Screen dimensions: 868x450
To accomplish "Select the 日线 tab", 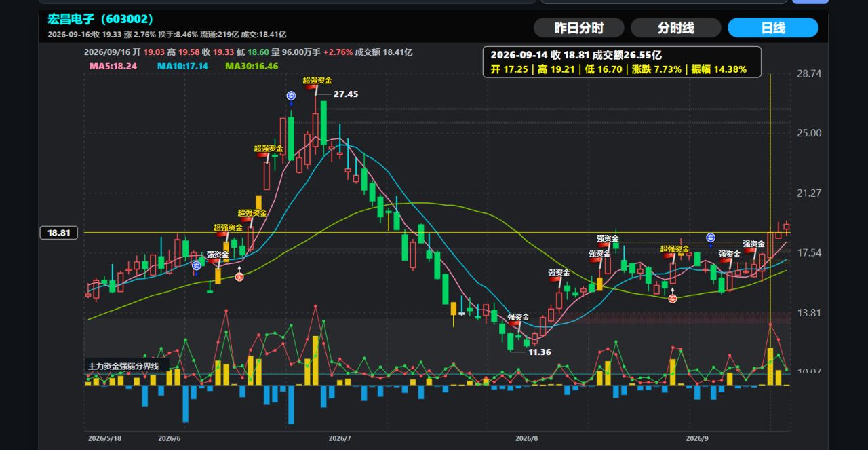I will pos(773,28).
